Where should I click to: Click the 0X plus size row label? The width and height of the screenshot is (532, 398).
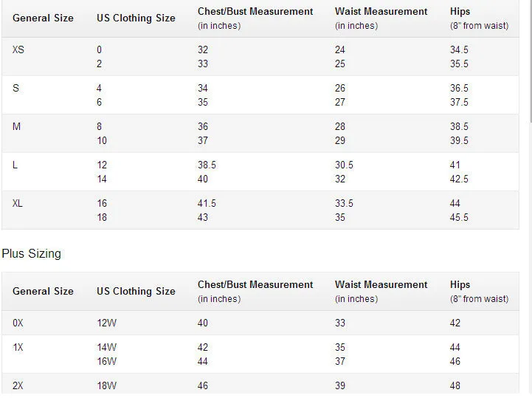[x=18, y=323]
